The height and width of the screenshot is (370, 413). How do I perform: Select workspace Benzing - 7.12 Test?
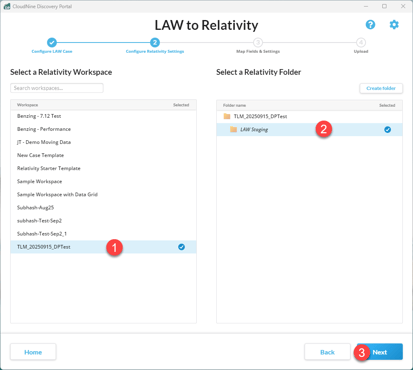[103, 116]
